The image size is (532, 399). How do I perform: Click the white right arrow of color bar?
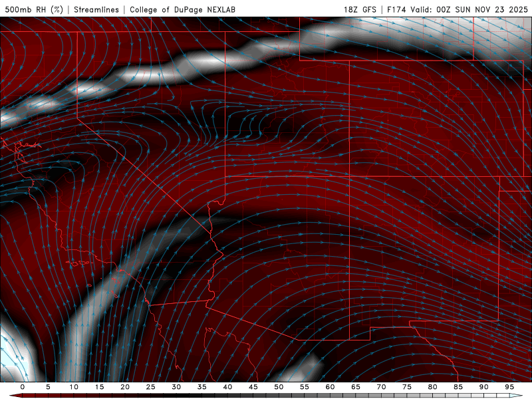tap(516, 396)
